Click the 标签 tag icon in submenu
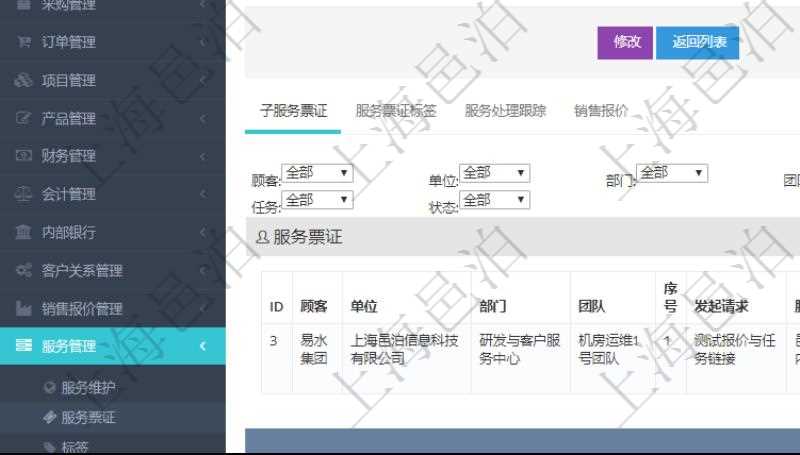This screenshot has height=455, width=800. [x=49, y=448]
